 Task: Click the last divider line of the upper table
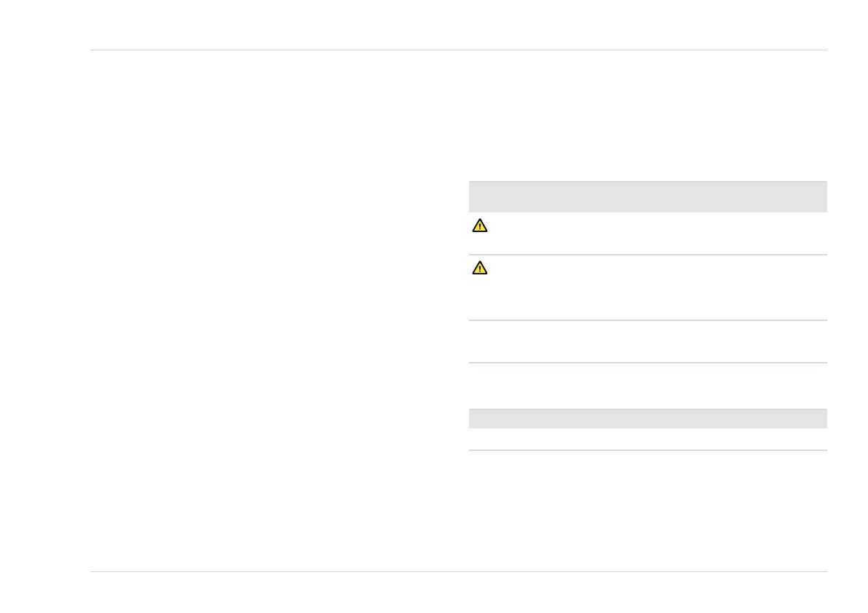(647, 363)
